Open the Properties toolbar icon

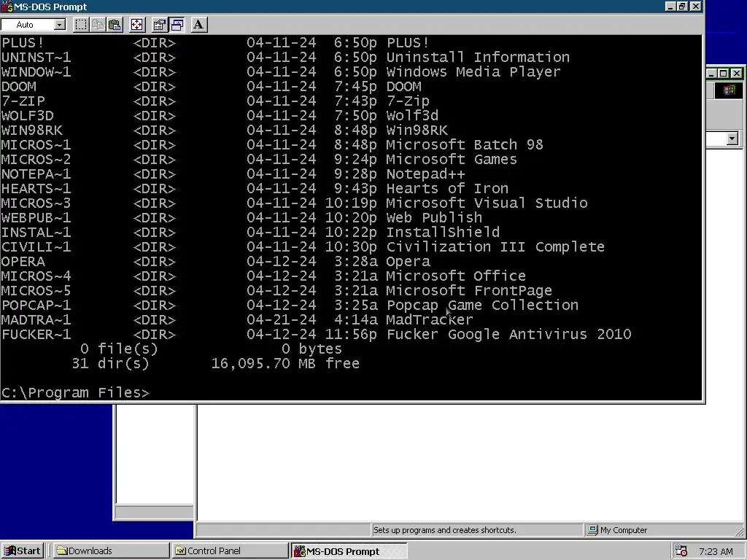159,25
